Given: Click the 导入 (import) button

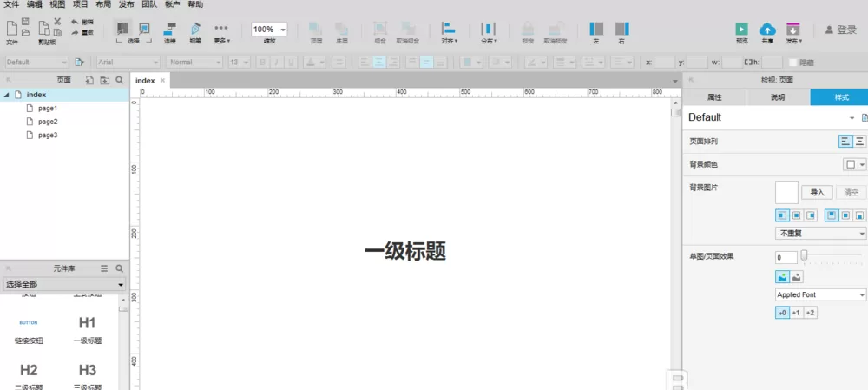Looking at the screenshot, I should pos(817,192).
